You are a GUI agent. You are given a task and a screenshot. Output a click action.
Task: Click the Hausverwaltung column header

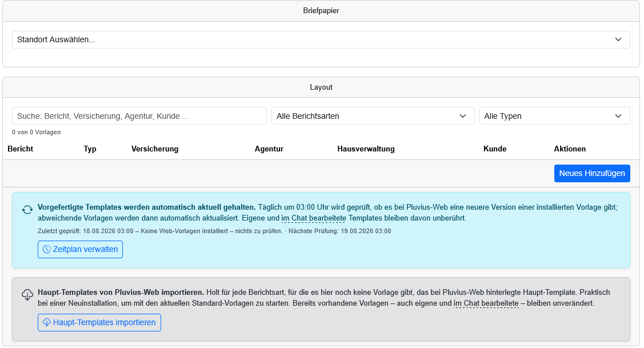tap(366, 149)
